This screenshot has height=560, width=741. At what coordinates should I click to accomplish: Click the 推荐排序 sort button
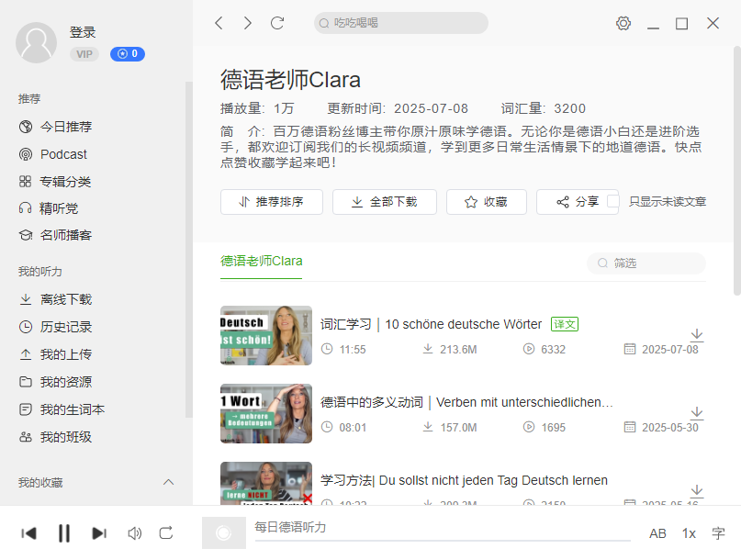point(272,202)
